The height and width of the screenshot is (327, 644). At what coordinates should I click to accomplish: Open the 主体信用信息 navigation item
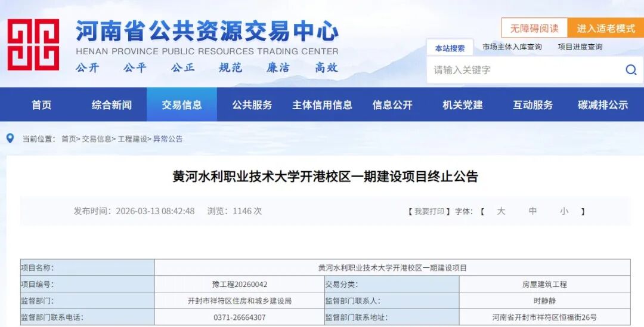coord(322,105)
